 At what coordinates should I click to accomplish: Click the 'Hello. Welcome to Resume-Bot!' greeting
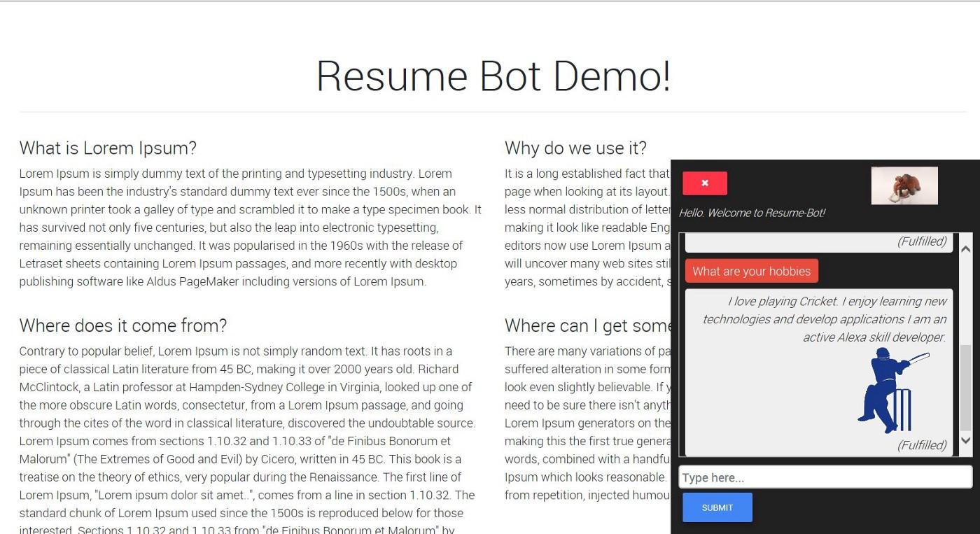752,212
